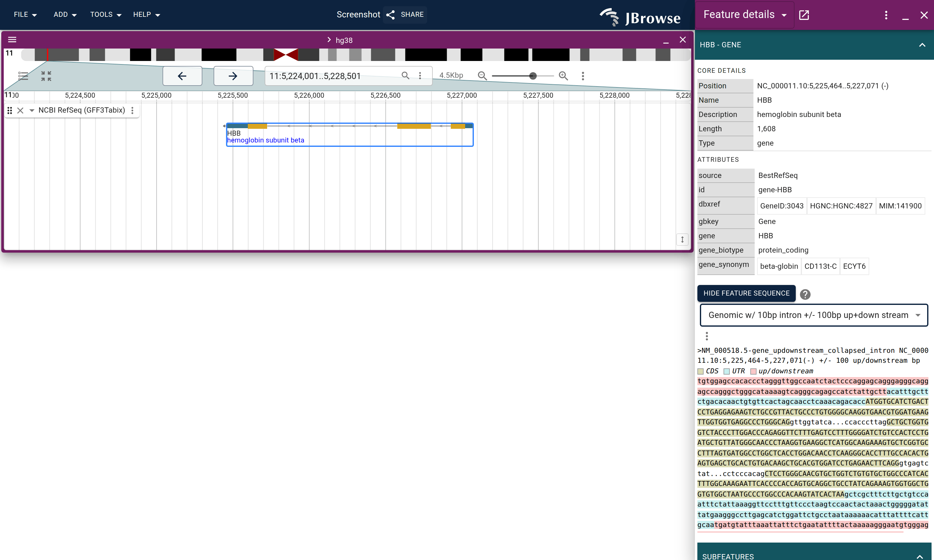Click the GeneID:3043 dbxref value
This screenshot has width=934, height=560.
782,206
